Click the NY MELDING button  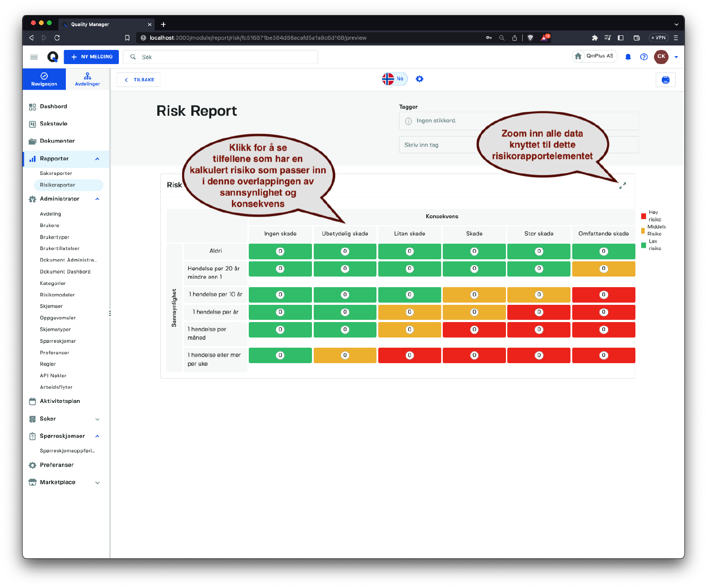coord(91,57)
